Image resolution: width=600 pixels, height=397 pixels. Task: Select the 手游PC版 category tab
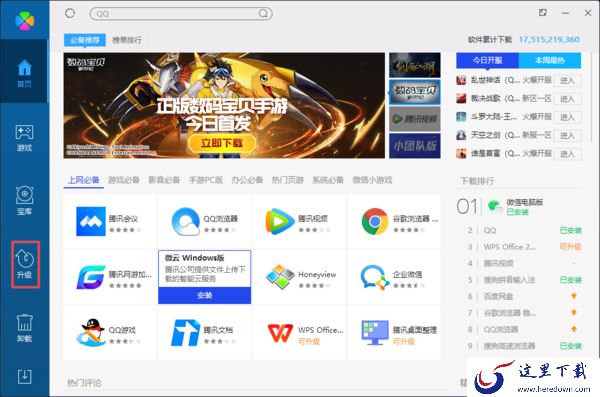pyautogui.click(x=206, y=180)
